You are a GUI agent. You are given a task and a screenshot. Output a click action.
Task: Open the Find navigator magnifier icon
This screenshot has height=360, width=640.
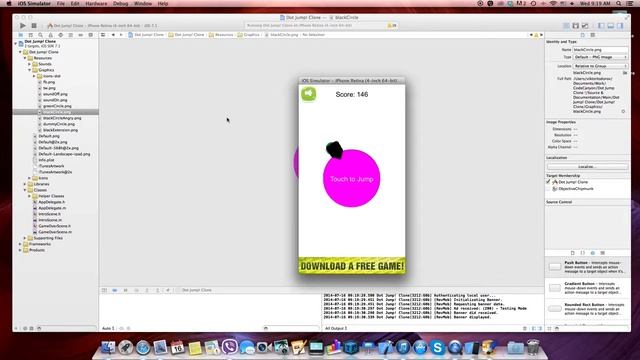pos(40,35)
